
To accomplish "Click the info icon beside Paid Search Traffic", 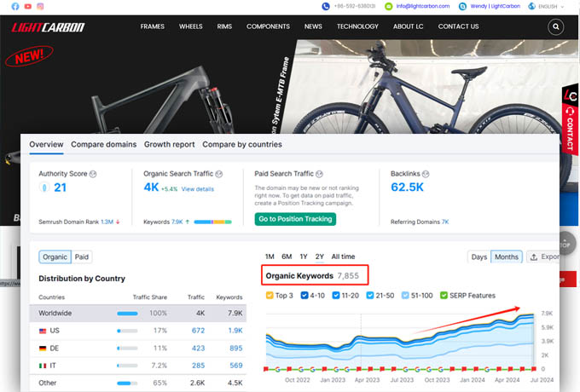I will click(x=319, y=174).
